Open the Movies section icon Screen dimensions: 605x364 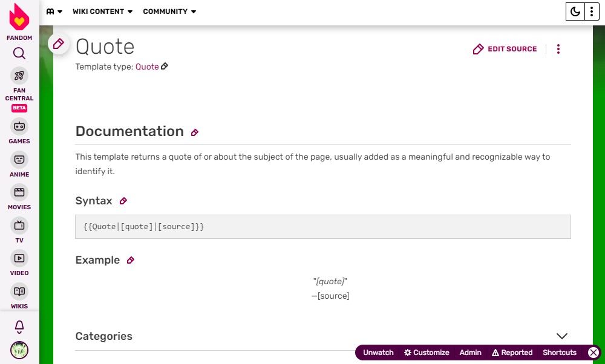[19, 192]
